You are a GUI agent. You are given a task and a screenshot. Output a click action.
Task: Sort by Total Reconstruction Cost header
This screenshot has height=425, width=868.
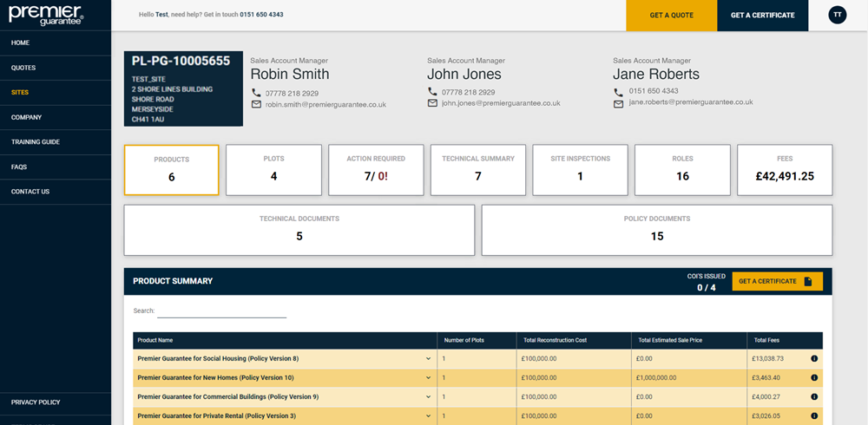574,340
